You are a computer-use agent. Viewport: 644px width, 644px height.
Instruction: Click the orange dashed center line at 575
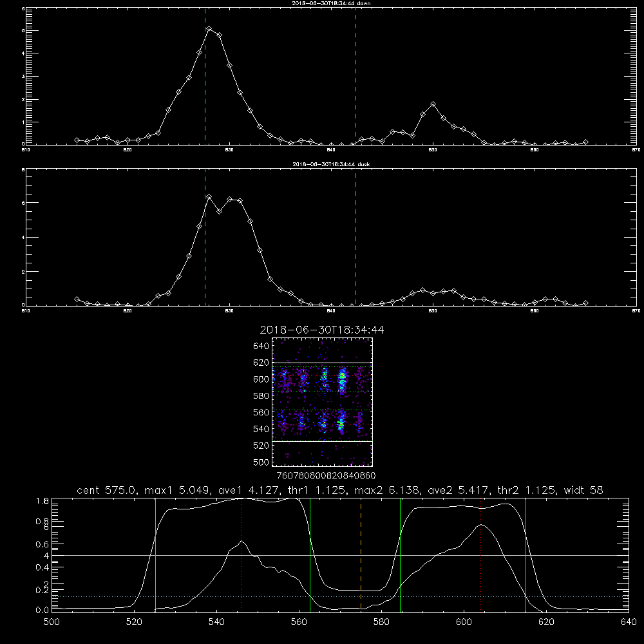coord(361,556)
